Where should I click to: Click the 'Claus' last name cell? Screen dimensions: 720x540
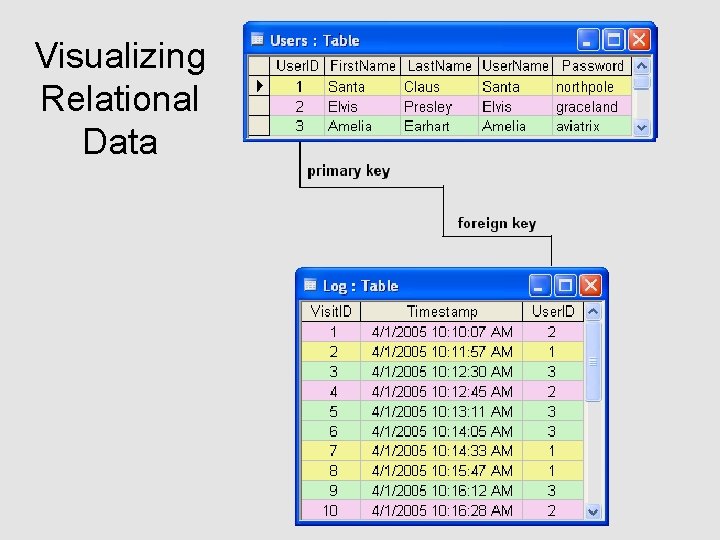[x=439, y=86]
